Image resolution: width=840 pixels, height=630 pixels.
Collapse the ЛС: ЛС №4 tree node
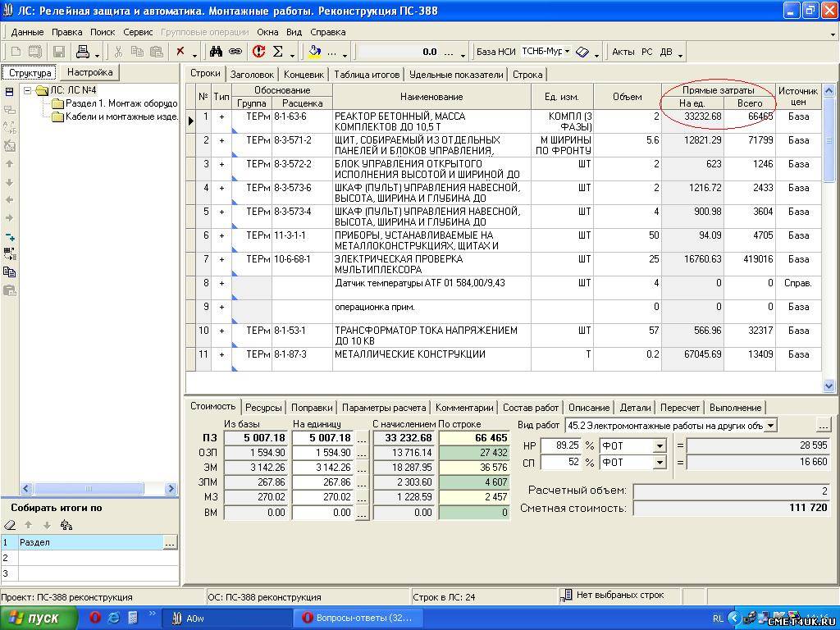pyautogui.click(x=29, y=91)
